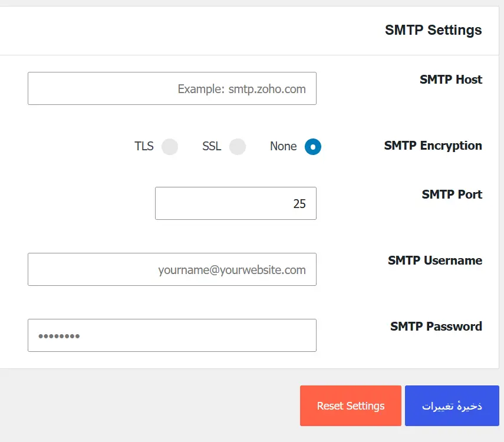Focus the SMTP Username input field
This screenshot has height=442, width=504.
point(172,269)
